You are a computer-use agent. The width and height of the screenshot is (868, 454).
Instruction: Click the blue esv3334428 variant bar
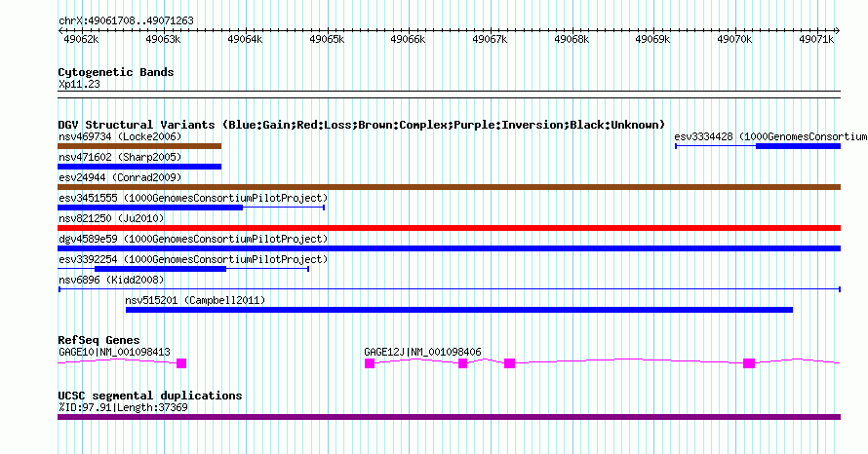pyautogui.click(x=798, y=146)
